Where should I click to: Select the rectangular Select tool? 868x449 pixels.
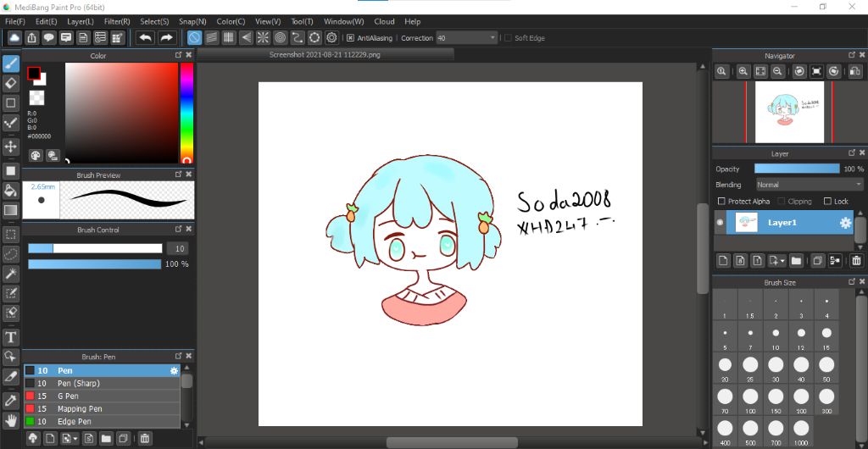(10, 234)
